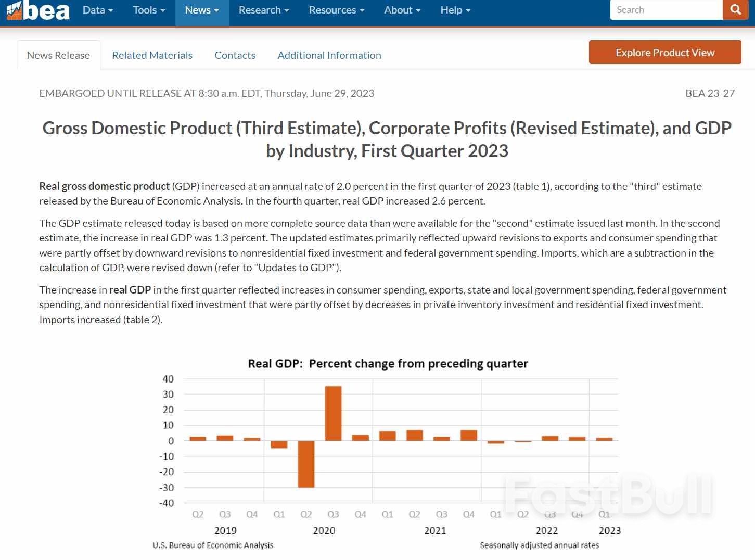The image size is (755, 560).
Task: Open the Research dropdown menu
Action: pyautogui.click(x=264, y=10)
